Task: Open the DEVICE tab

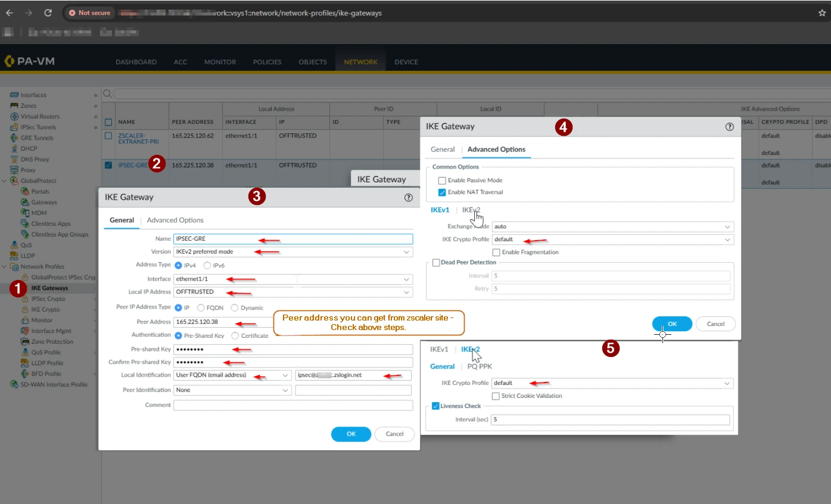Action: [x=406, y=62]
